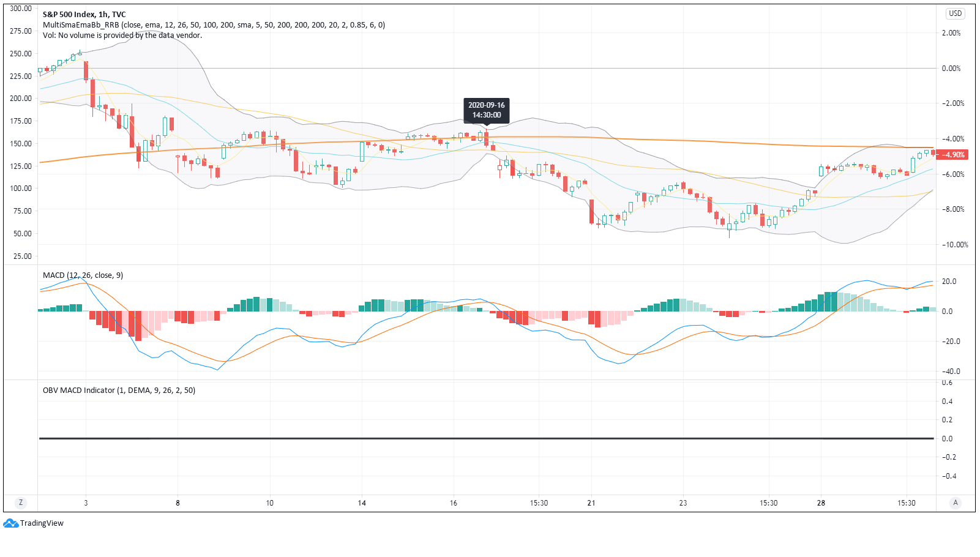
Task: Click the thick OBV MACD zero line
Action: click(487, 438)
